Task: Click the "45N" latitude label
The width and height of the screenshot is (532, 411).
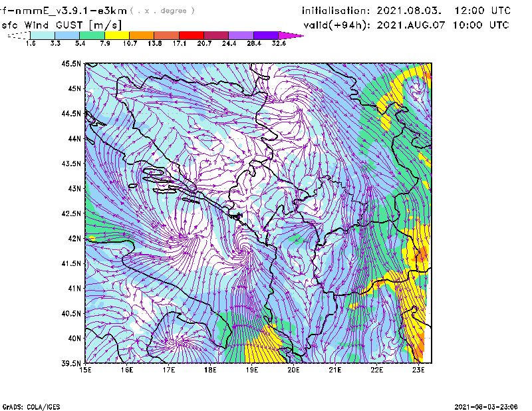Action: click(x=74, y=88)
